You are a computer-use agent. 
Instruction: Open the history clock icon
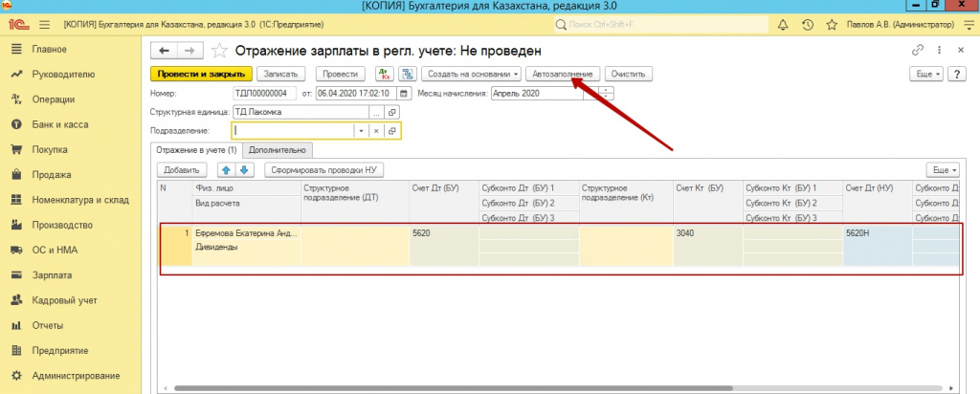click(807, 25)
